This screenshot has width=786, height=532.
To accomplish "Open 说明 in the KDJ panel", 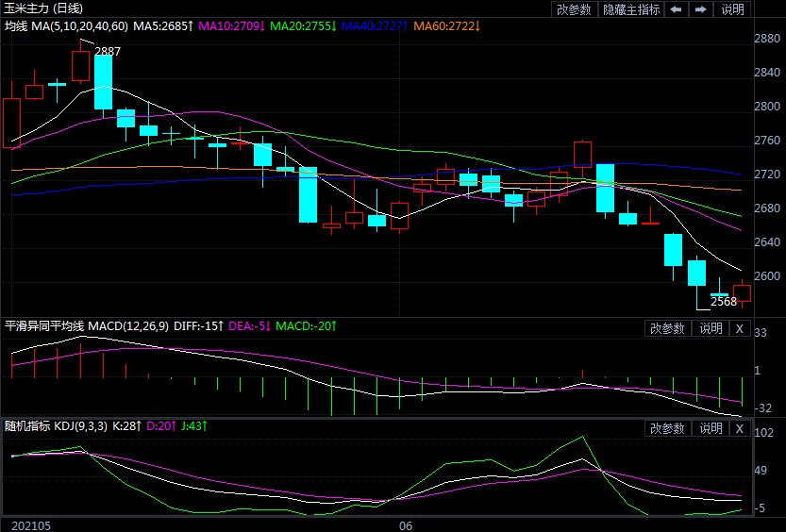I will [x=711, y=428].
